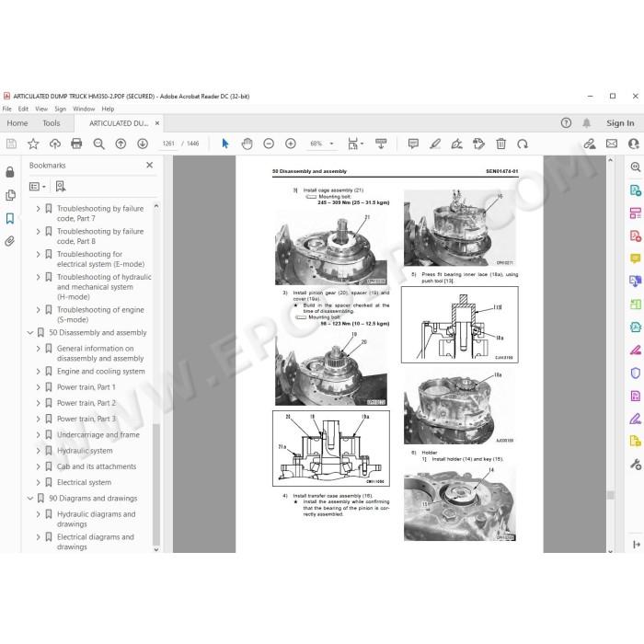Open Export PDF tool in right pane
Image resolution: width=644 pixels, height=644 pixels.
635,190
